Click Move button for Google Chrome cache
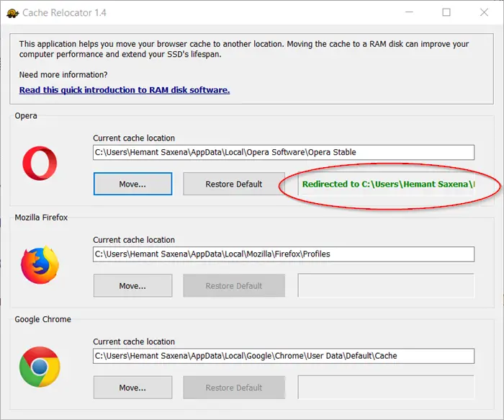504x420 pixels. click(x=132, y=388)
